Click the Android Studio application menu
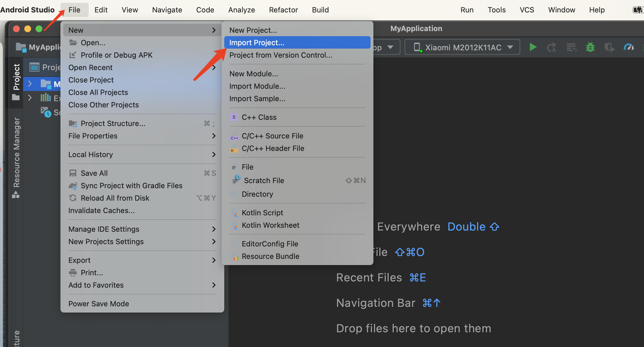 pyautogui.click(x=27, y=10)
